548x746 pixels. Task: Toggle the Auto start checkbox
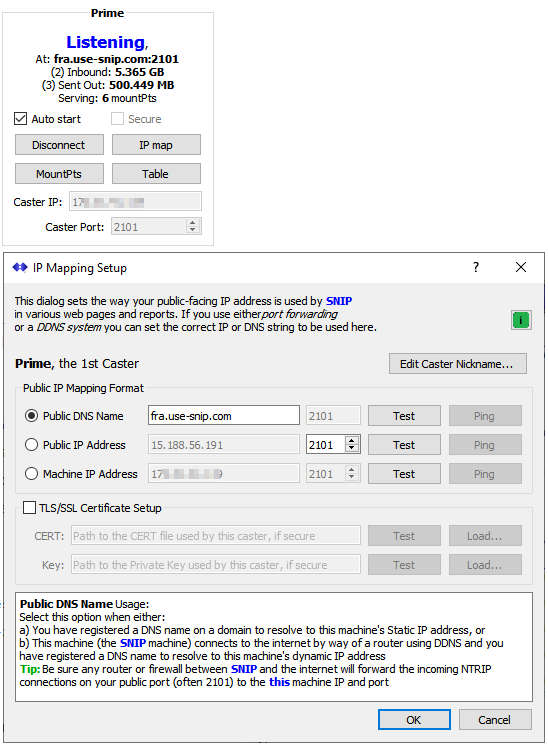(x=20, y=118)
